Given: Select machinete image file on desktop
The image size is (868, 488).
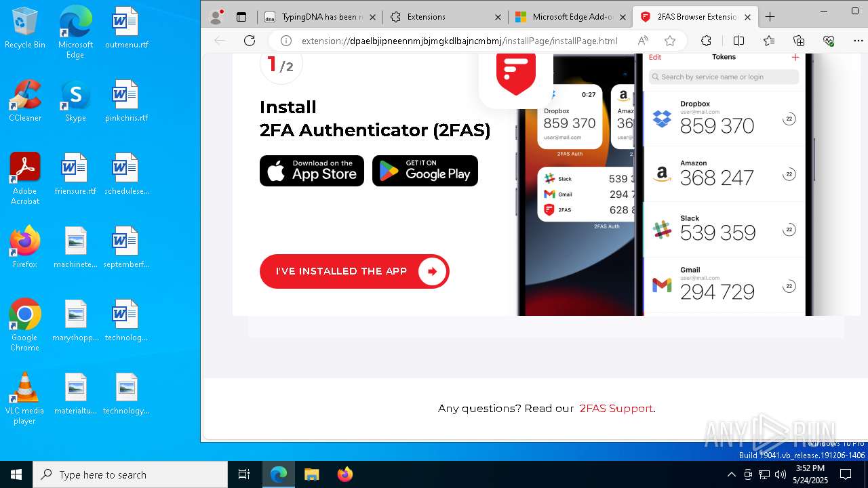Looking at the screenshot, I should pyautogui.click(x=75, y=247).
